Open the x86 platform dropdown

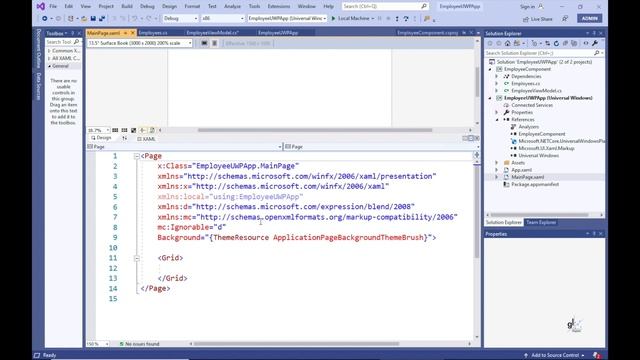tap(222, 18)
